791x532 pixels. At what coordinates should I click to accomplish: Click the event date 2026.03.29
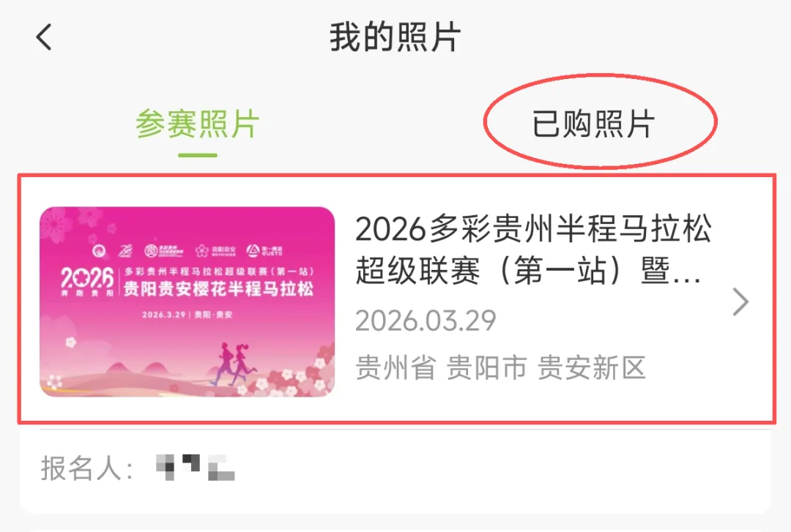pyautogui.click(x=426, y=321)
